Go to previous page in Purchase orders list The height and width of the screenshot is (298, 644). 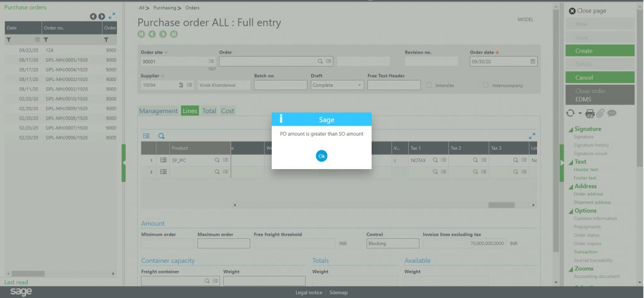click(93, 16)
